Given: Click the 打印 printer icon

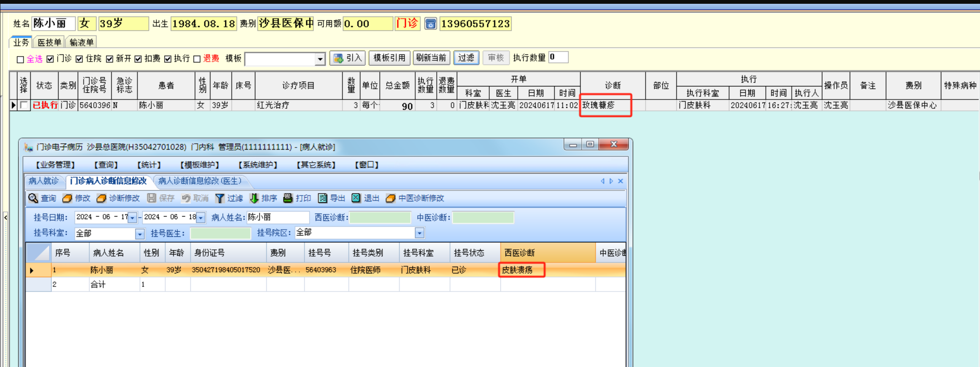Looking at the screenshot, I should [x=288, y=198].
